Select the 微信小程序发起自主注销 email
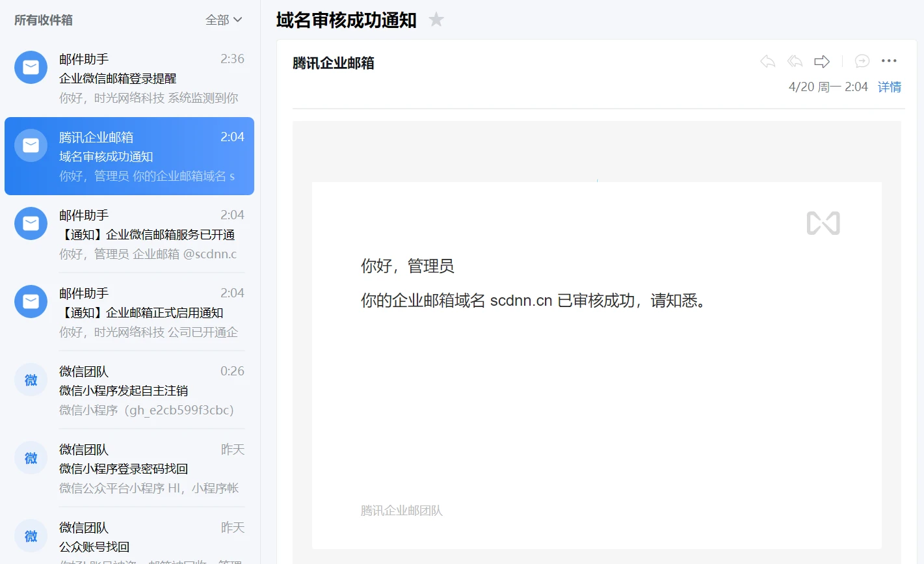The image size is (924, 564). click(x=130, y=390)
